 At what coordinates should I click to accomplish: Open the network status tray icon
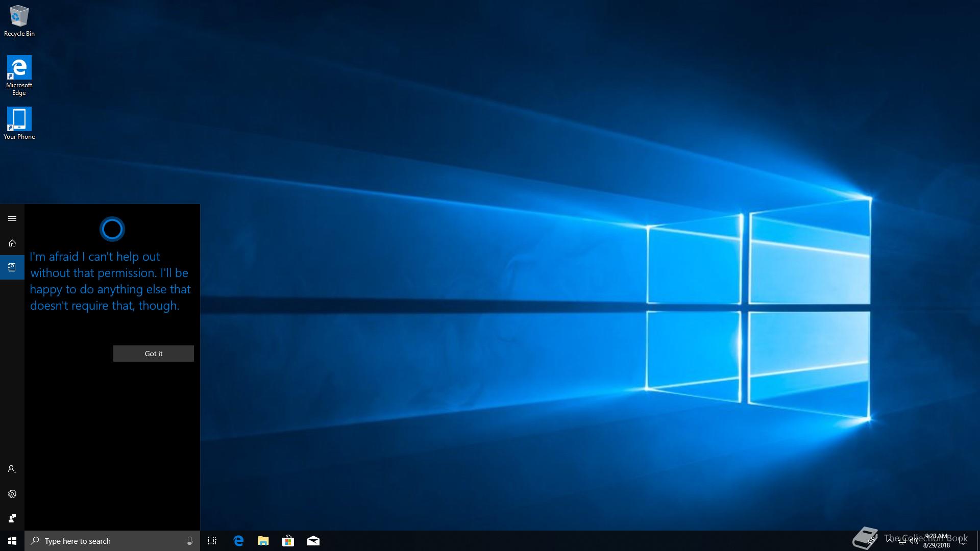click(x=902, y=541)
